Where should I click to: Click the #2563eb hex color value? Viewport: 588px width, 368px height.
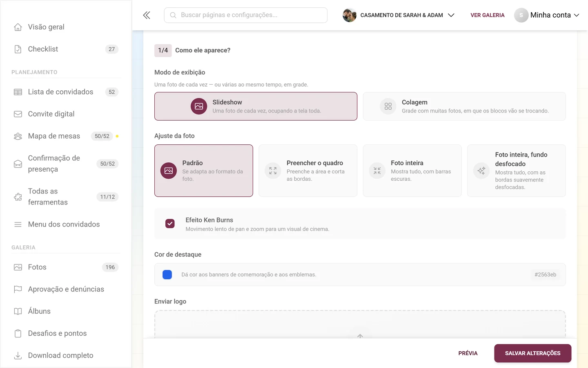tap(545, 275)
